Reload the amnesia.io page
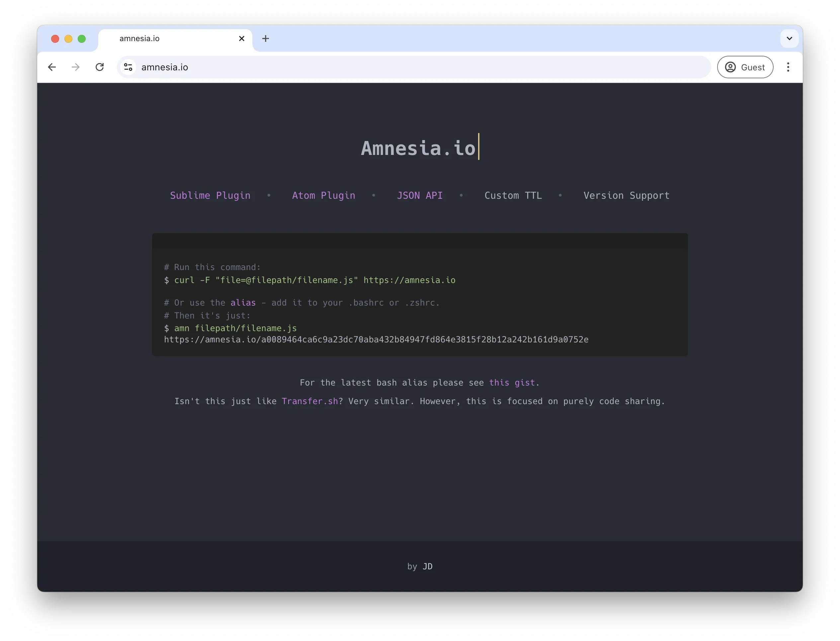840x641 pixels. (100, 67)
